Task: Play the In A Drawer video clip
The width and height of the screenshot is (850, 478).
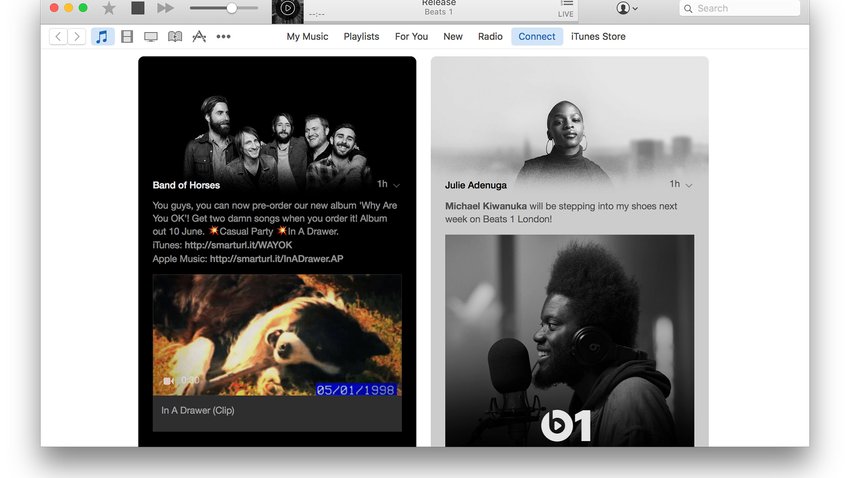Action: (277, 335)
